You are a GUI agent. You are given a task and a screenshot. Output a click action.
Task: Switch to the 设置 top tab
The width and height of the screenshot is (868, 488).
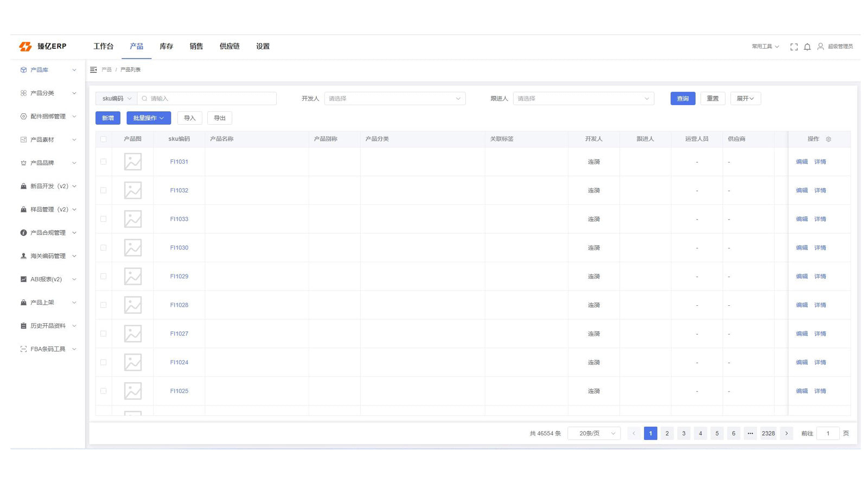[263, 47]
